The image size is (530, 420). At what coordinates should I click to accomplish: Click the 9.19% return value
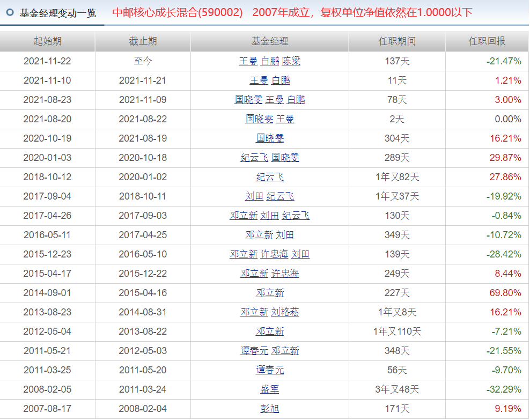tap(508, 409)
